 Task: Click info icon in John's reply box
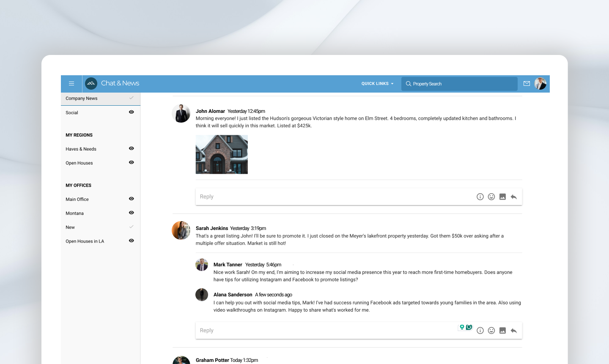(480, 197)
